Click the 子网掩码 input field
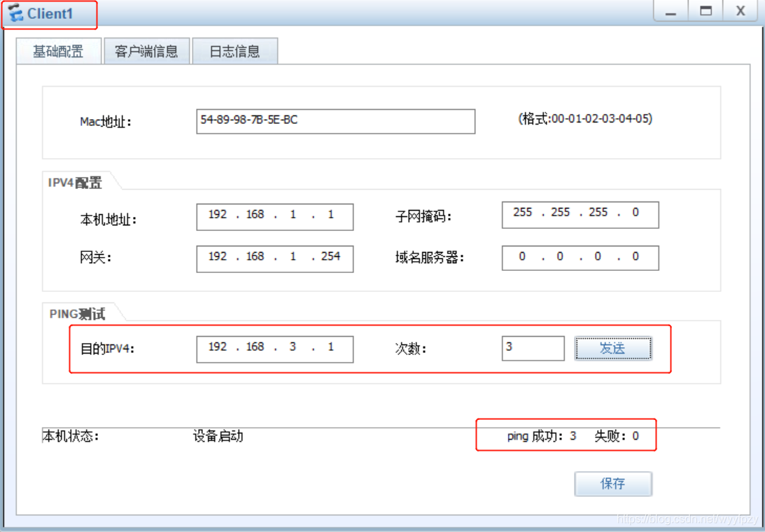The image size is (765, 532). point(580,215)
